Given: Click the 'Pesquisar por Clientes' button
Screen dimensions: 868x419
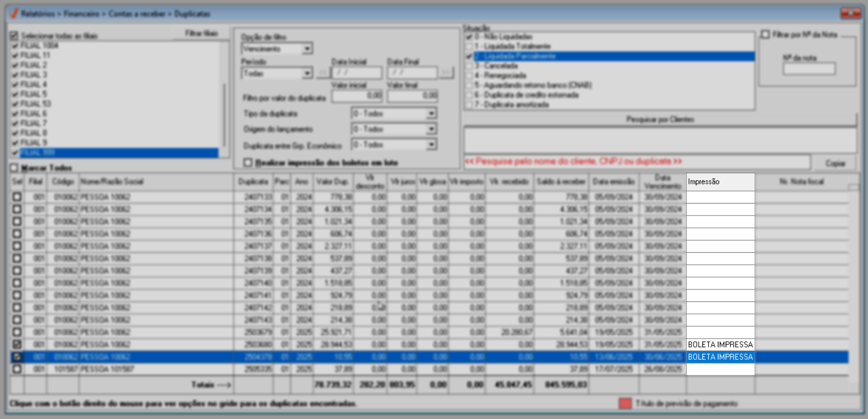Looking at the screenshot, I should tap(660, 120).
